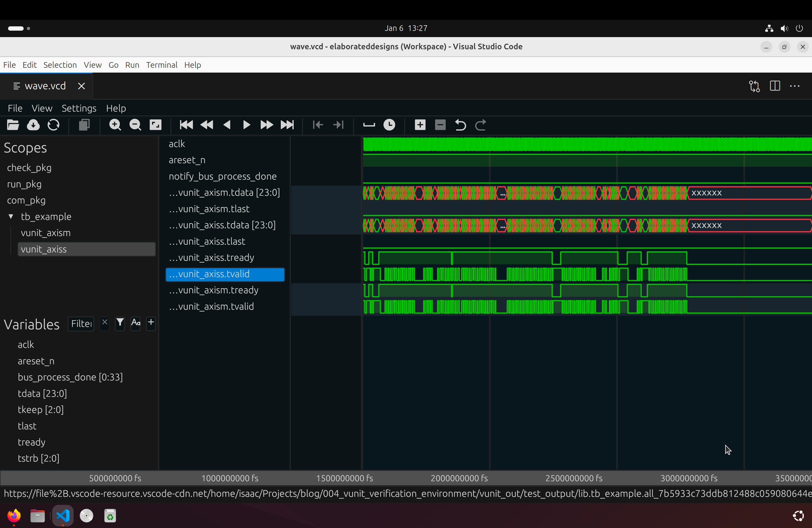Screen dimensions: 812x528
Task: Open the VS Code Selection menu
Action: (60, 65)
